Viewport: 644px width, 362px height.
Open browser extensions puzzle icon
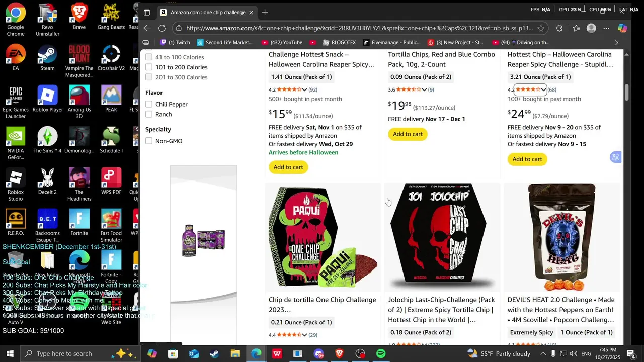(x=559, y=28)
